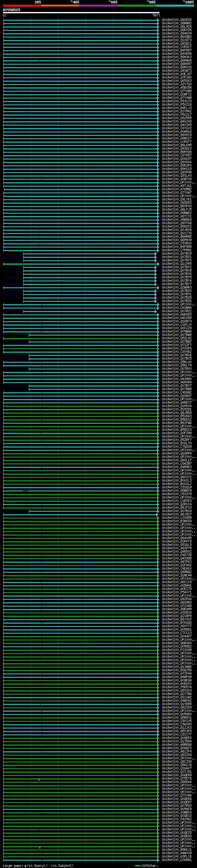Select the UniRef100_Q07BX9 hit label
Viewport: 197px width, 868px height.
click(176, 254)
